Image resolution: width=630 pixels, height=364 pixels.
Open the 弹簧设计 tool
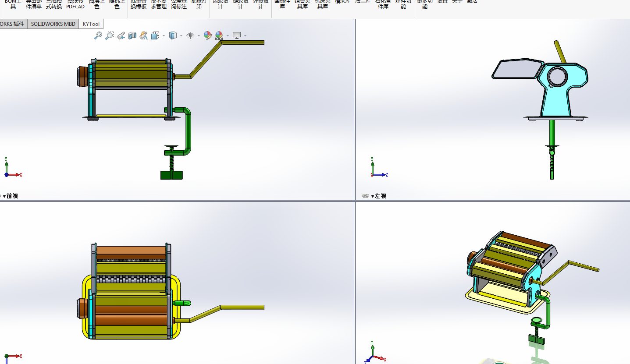(261, 4)
